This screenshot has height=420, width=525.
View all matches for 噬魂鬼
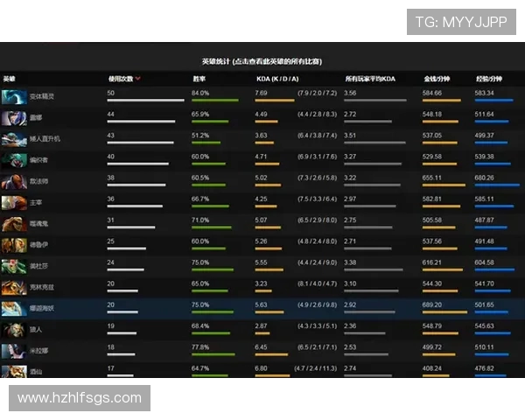pyautogui.click(x=38, y=224)
